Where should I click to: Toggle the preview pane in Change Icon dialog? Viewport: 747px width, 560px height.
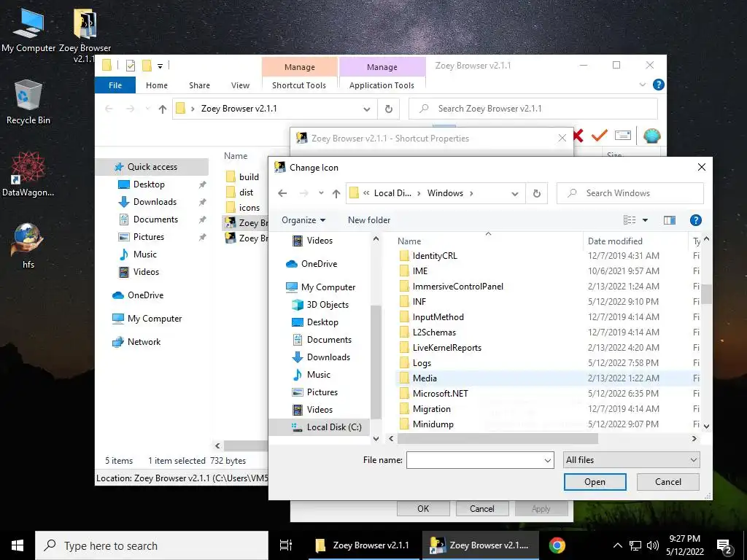[670, 220]
